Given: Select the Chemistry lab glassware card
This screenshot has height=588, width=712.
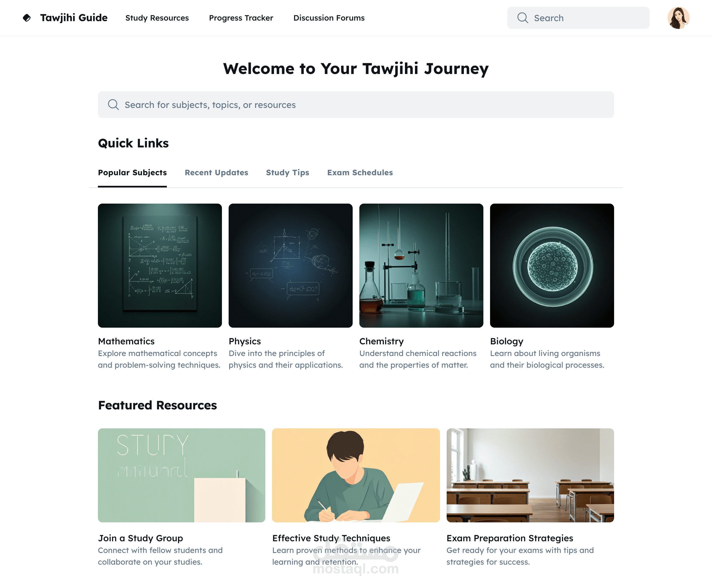Looking at the screenshot, I should (421, 265).
